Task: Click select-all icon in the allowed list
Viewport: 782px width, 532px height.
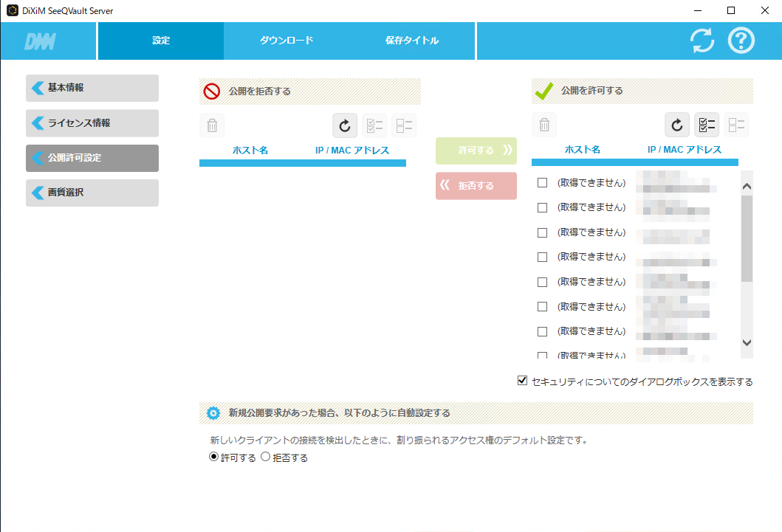Action: [x=707, y=125]
